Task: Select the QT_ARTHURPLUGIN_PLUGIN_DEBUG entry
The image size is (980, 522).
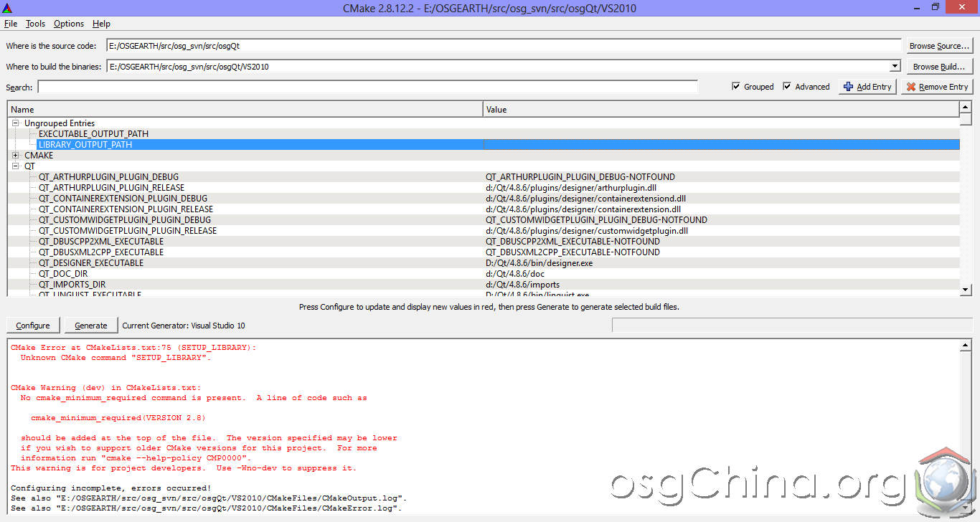Action: (108, 177)
